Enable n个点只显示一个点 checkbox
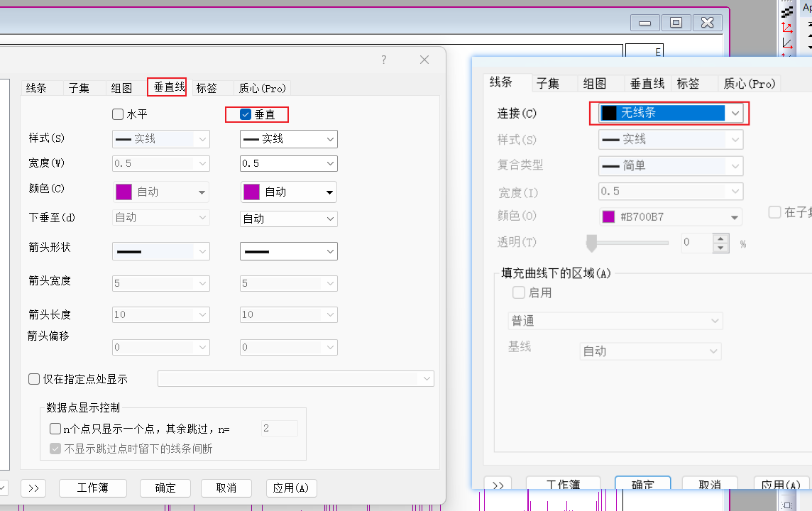 pos(55,429)
